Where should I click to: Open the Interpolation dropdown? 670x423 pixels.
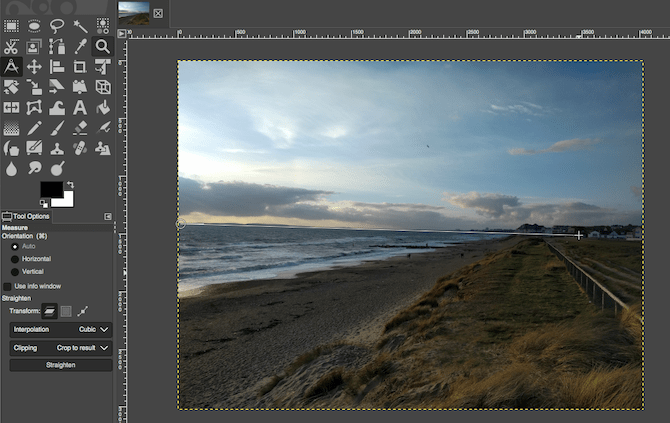(61, 328)
